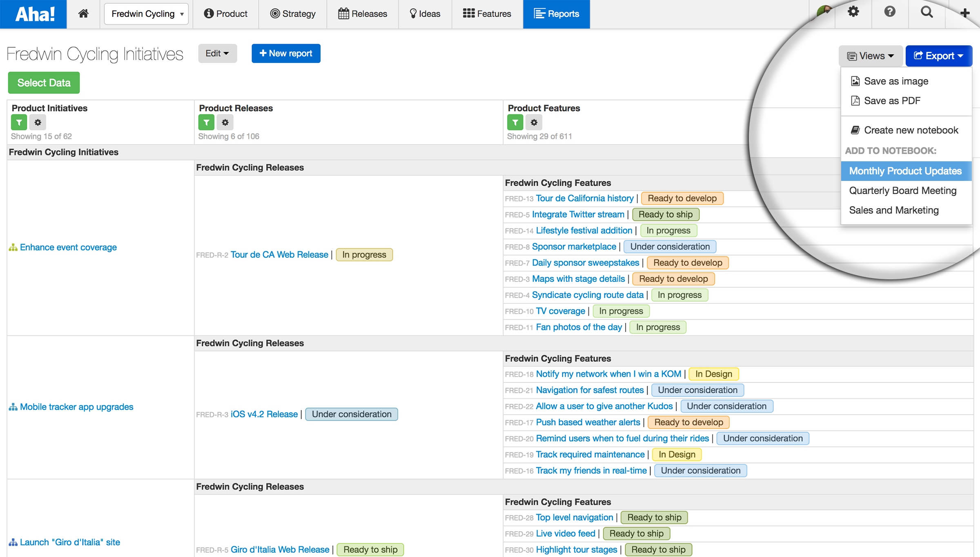Open the Edit dropdown
This screenshot has width=980, height=557.
pos(217,53)
